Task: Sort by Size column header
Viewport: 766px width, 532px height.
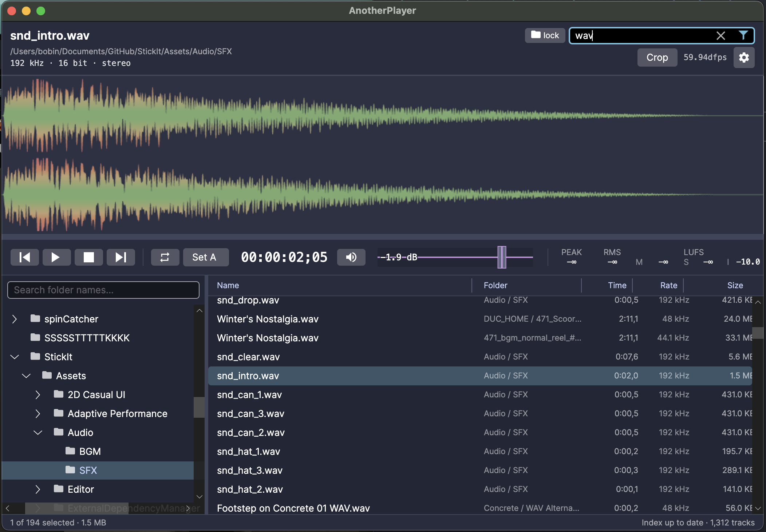Action: click(735, 285)
